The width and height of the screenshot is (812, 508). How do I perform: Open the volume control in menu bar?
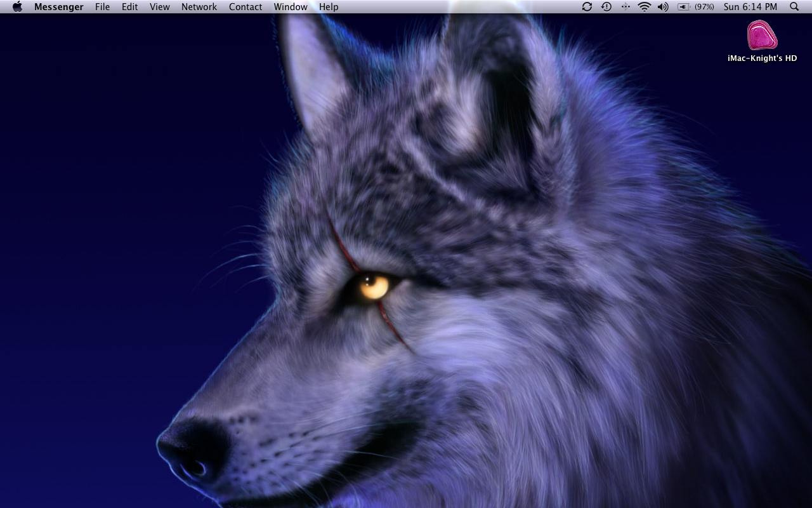click(x=663, y=7)
